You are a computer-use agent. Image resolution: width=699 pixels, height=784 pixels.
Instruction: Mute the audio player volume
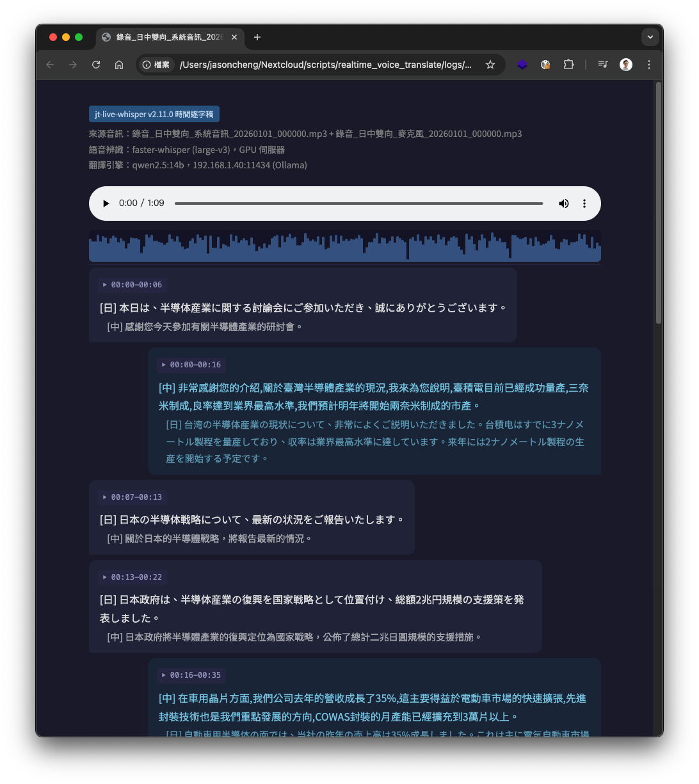tap(563, 204)
